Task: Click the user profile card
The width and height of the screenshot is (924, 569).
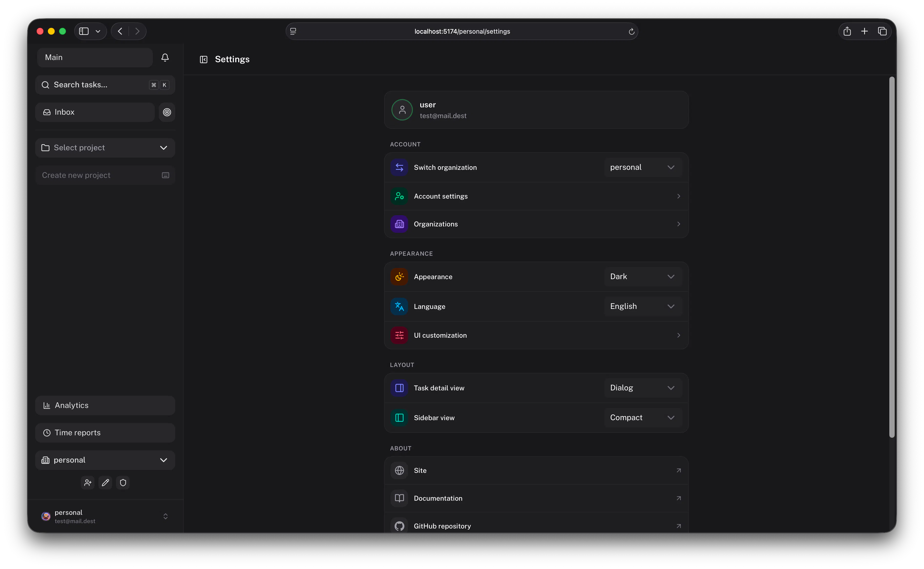Action: 536,110
